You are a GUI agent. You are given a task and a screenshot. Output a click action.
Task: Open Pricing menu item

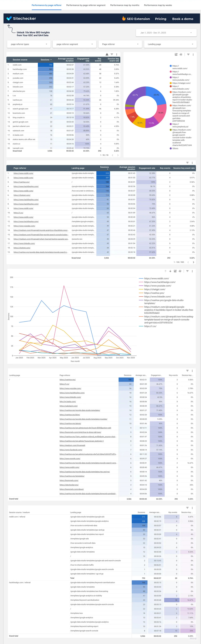(x=161, y=19)
